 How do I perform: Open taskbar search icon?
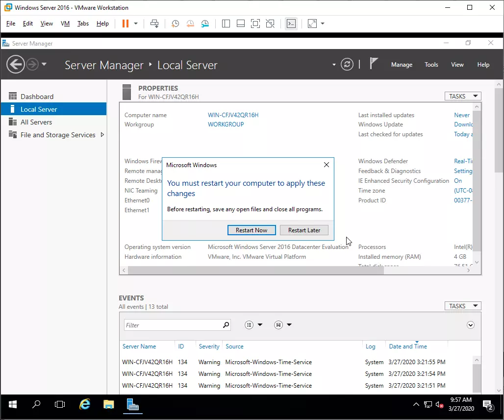pyautogui.click(x=36, y=405)
